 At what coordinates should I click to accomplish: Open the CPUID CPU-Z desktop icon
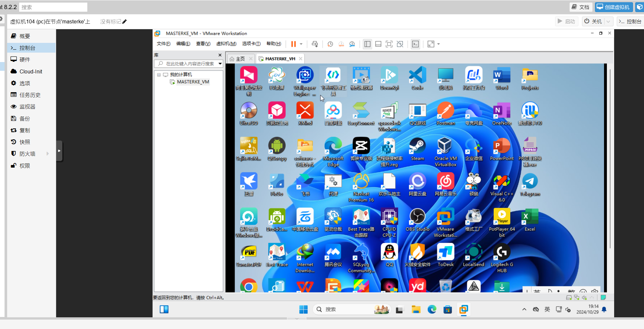click(x=389, y=223)
